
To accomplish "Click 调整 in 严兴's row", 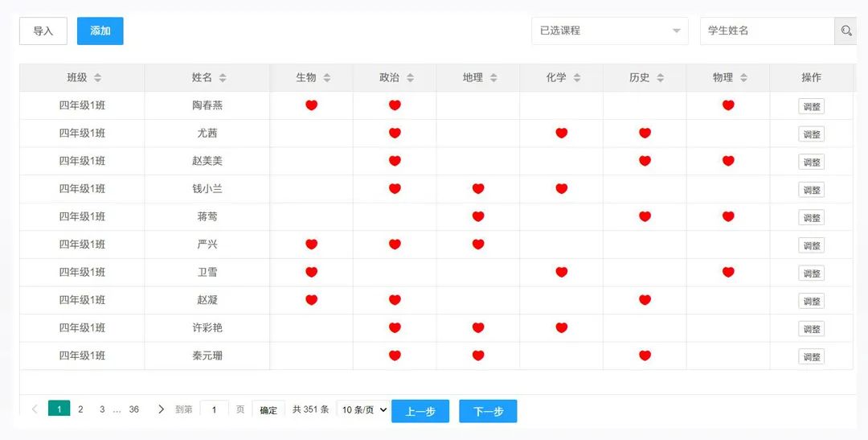I will pyautogui.click(x=812, y=245).
